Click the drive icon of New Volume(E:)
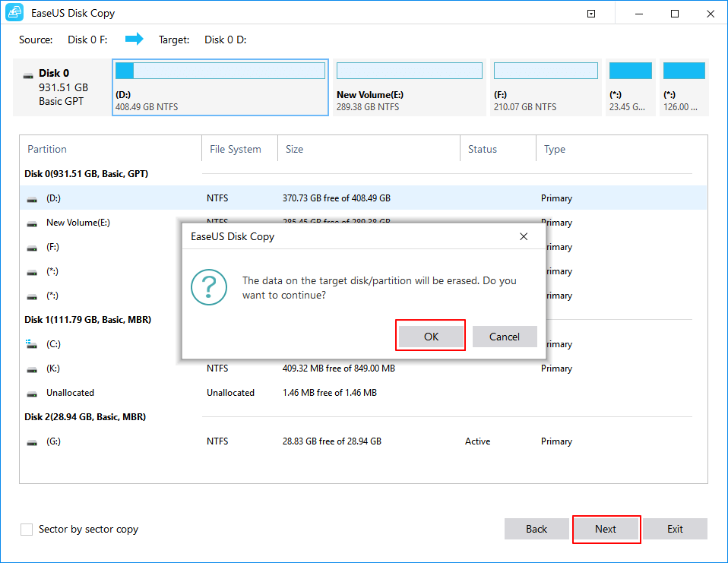The height and width of the screenshot is (563, 728). pyautogui.click(x=32, y=223)
